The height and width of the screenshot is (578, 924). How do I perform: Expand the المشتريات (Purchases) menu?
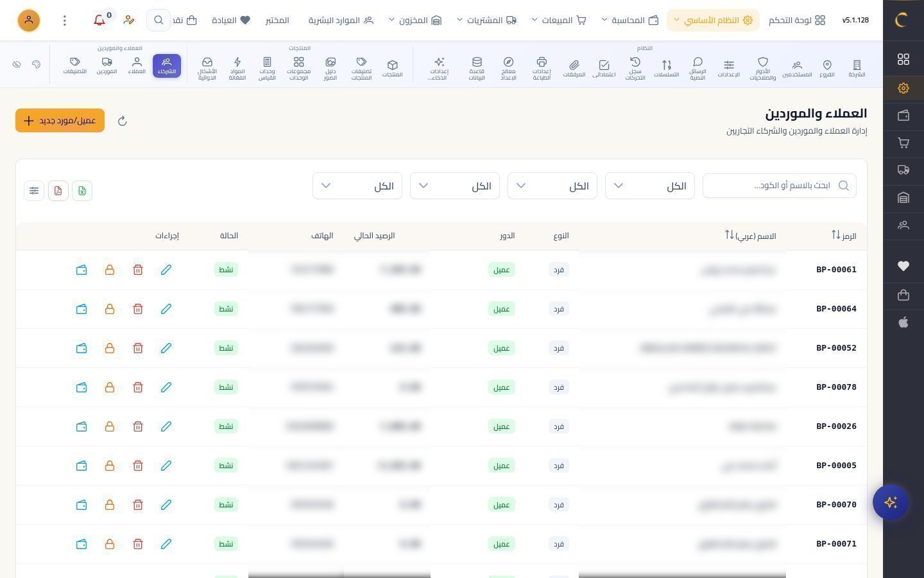pos(486,20)
